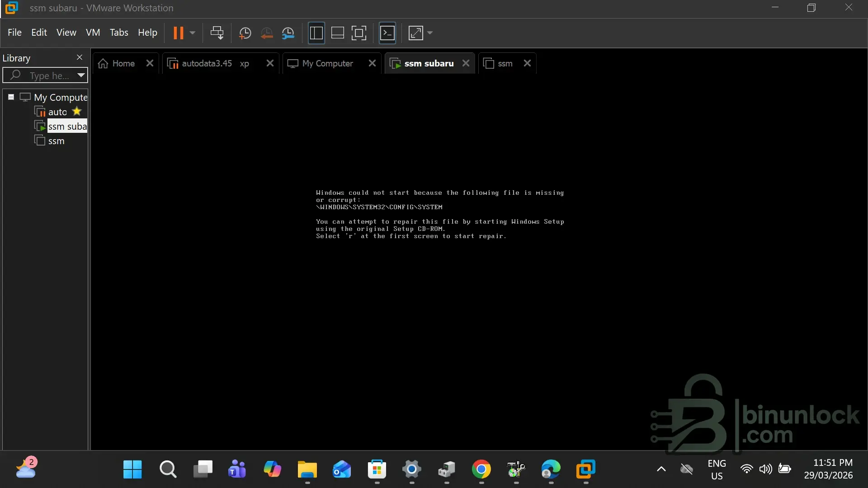This screenshot has width=868, height=488.
Task: Close the Library panel
Action: tap(80, 57)
